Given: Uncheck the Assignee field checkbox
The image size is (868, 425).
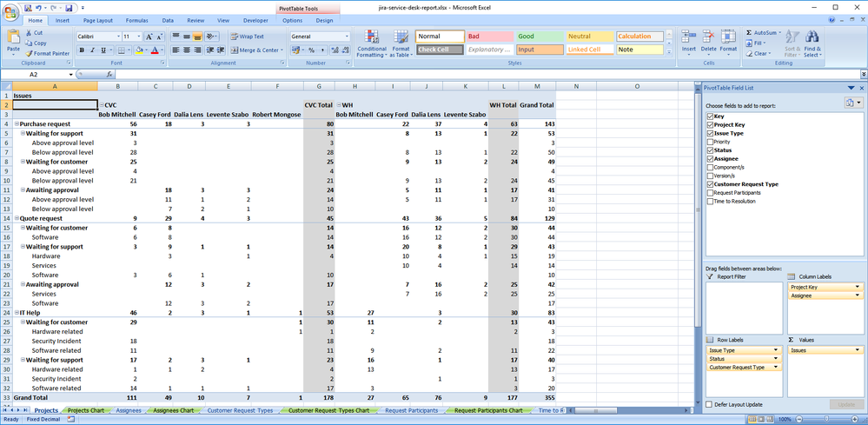Looking at the screenshot, I should pos(710,159).
